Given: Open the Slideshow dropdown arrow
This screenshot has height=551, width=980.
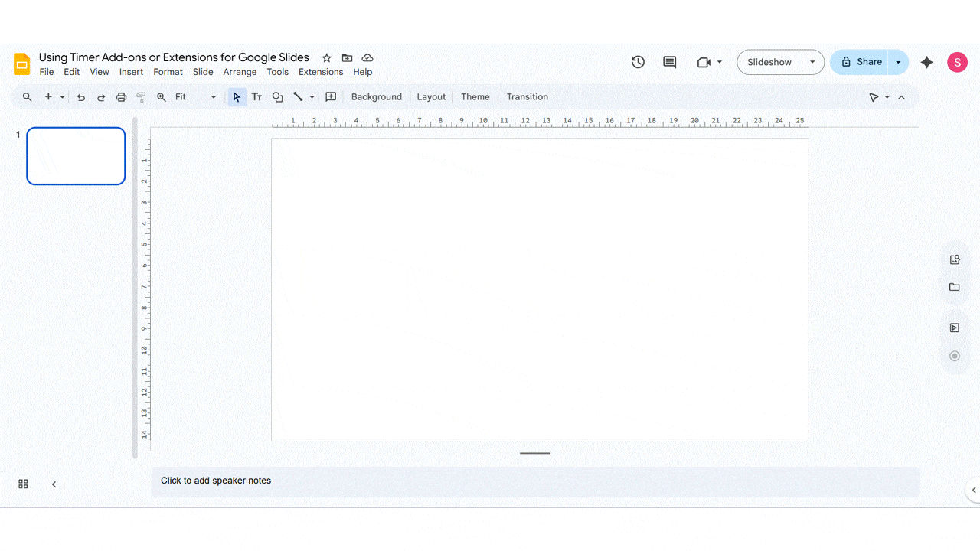Looking at the screenshot, I should pyautogui.click(x=812, y=61).
